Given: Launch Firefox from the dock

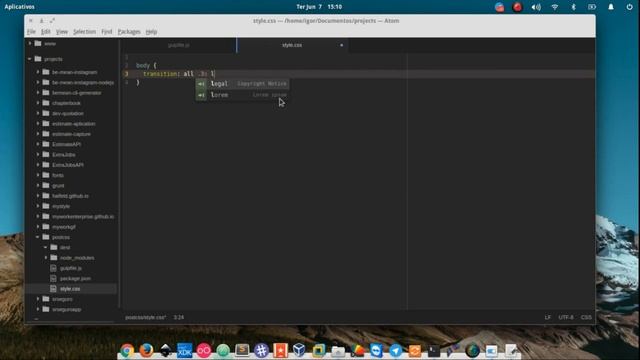Looking at the screenshot, I should (146, 350).
